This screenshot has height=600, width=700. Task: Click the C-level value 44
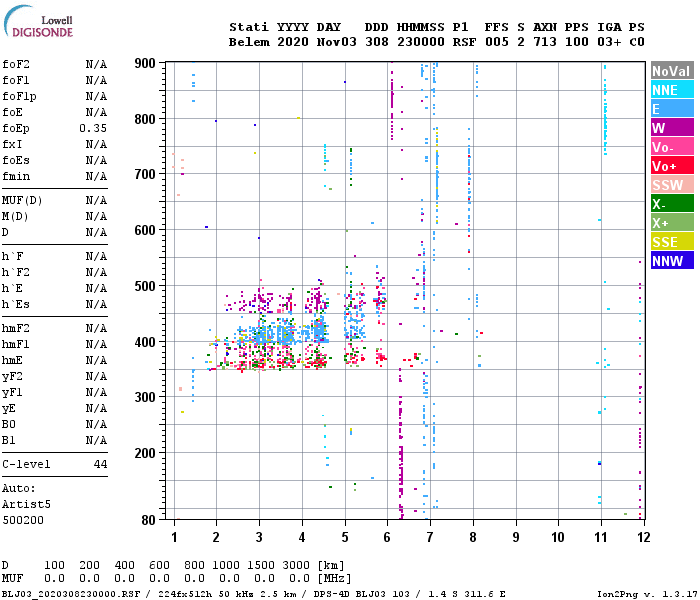100,464
